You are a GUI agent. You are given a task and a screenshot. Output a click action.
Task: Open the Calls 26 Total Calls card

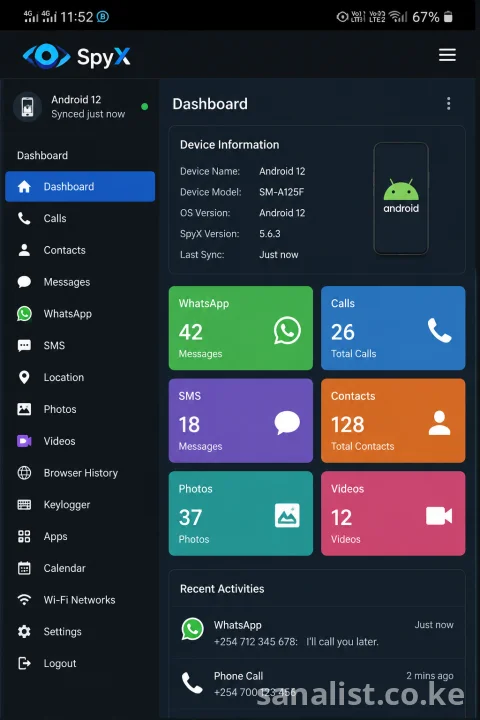[393, 328]
